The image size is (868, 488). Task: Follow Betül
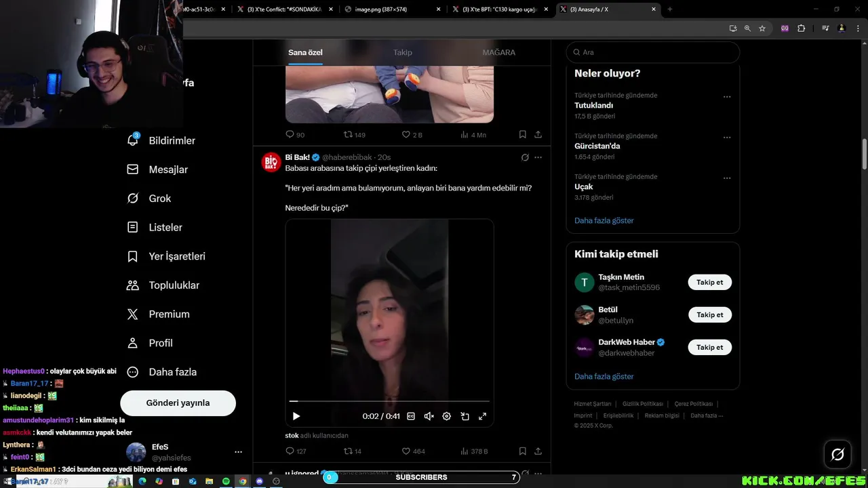pyautogui.click(x=710, y=314)
